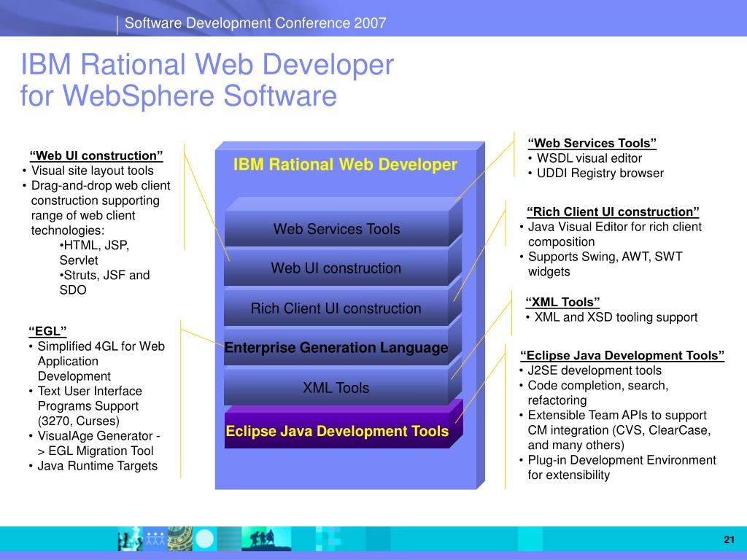Click the text '(3270, Curses)'
The image size is (747, 560).
79,421
